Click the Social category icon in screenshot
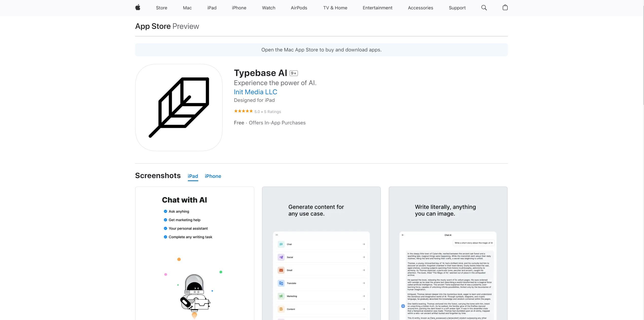Image resolution: width=644 pixels, height=320 pixels. tap(280, 257)
